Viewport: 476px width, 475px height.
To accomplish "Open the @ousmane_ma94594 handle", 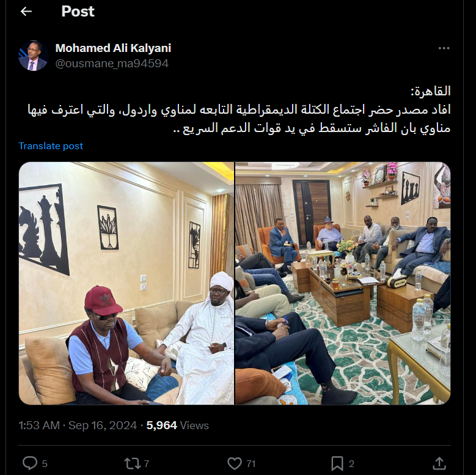I will click(x=112, y=64).
